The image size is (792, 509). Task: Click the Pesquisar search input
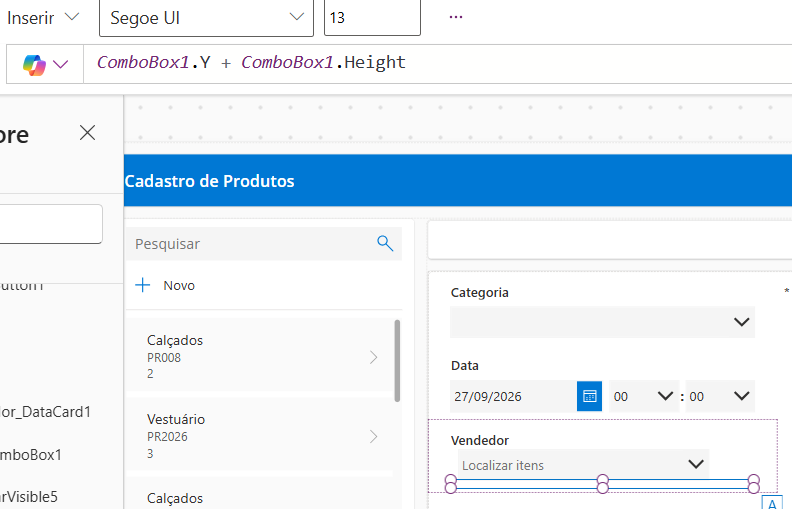point(264,244)
